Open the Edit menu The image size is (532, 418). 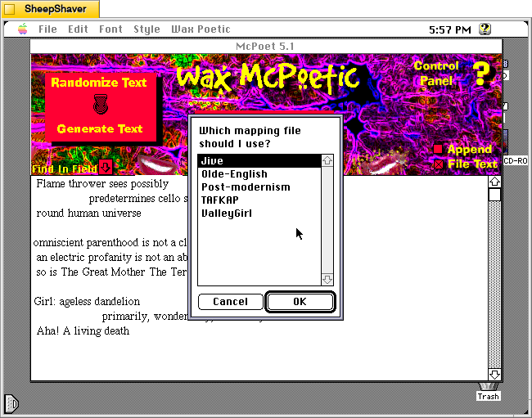(x=78, y=29)
